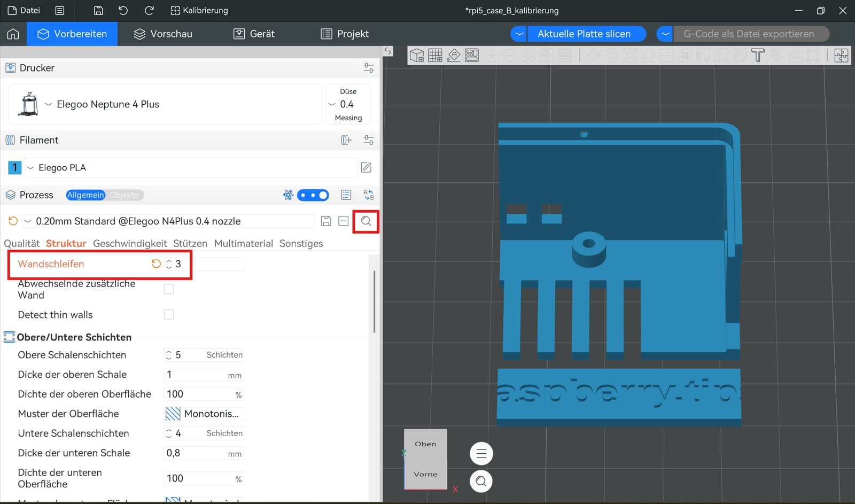This screenshot has height=504, width=855.
Task: Click the round magnifier button in the viewport
Action: 481,481
